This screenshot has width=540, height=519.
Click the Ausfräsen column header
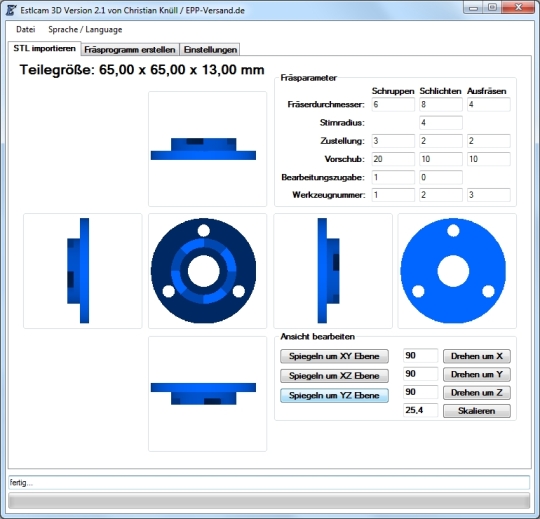(x=487, y=91)
